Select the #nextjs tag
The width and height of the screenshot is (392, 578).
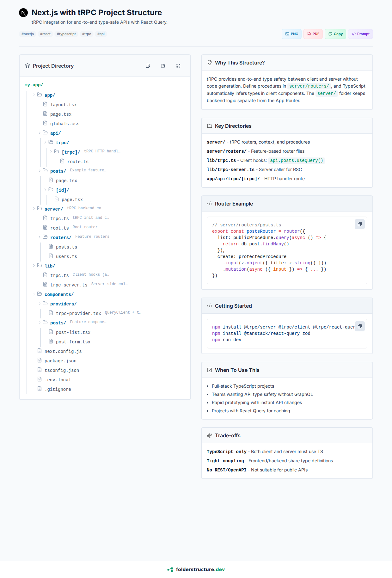pyautogui.click(x=28, y=34)
